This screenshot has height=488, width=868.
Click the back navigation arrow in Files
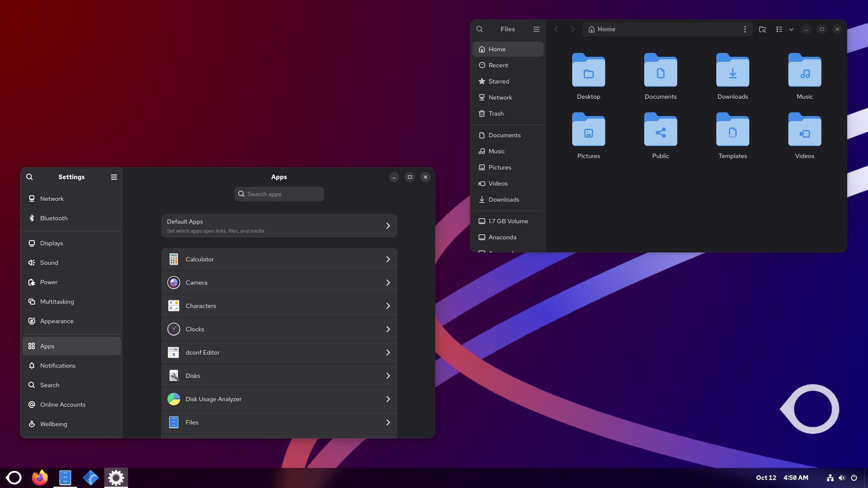pyautogui.click(x=556, y=29)
